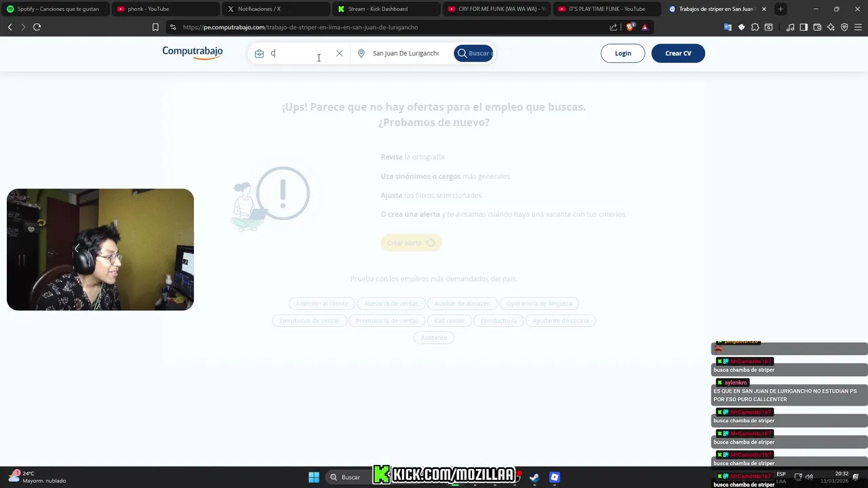Switch to the Spotify Canciones tab
This screenshot has height=488, width=868.
pos(56,9)
